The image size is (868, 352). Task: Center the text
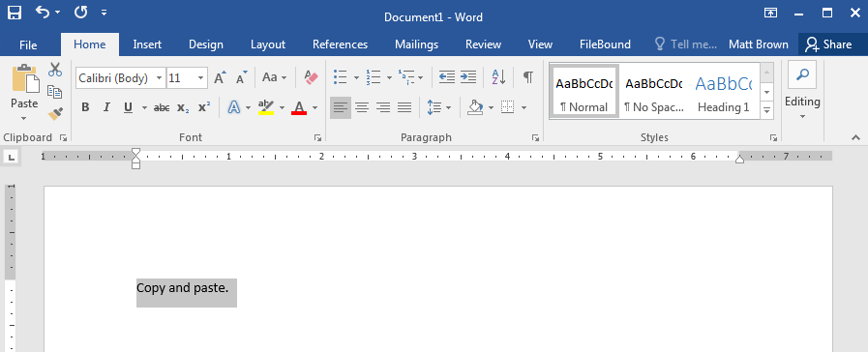click(362, 107)
